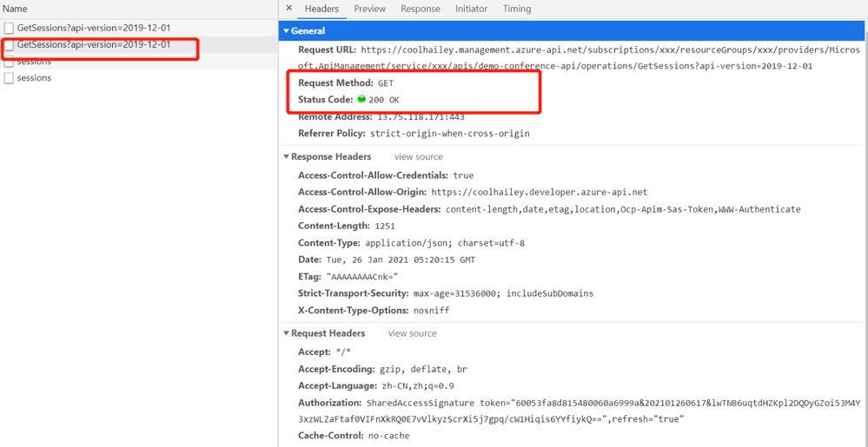
Task: Open the Timing tab
Action: click(517, 9)
